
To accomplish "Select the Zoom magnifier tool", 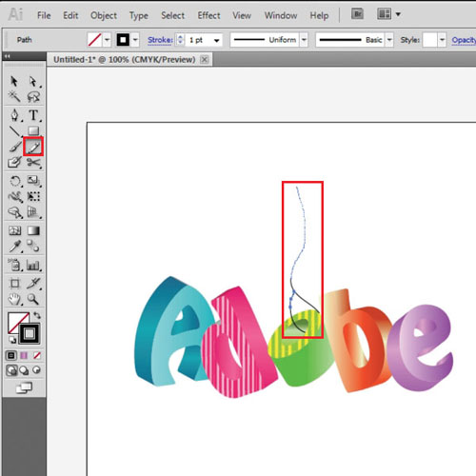I will [33, 299].
